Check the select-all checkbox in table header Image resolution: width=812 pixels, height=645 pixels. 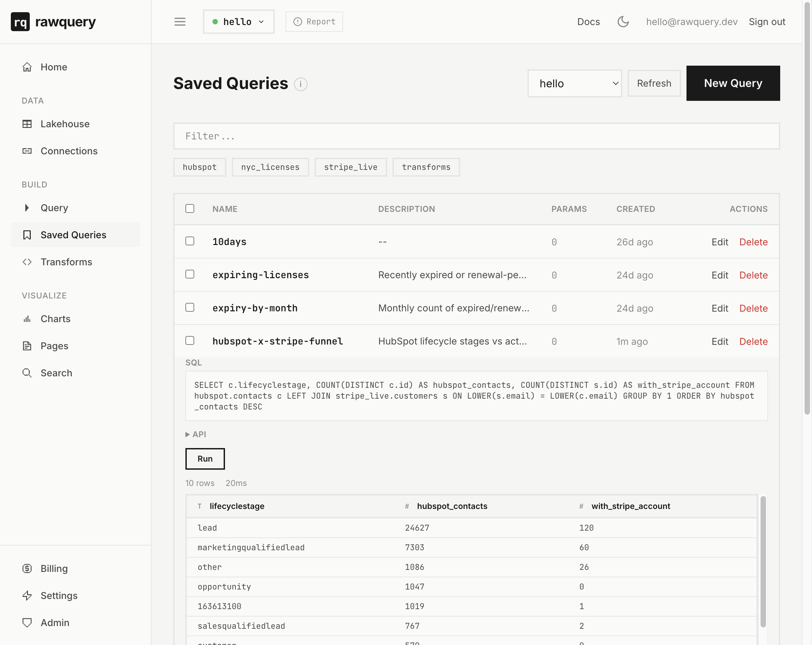click(190, 208)
